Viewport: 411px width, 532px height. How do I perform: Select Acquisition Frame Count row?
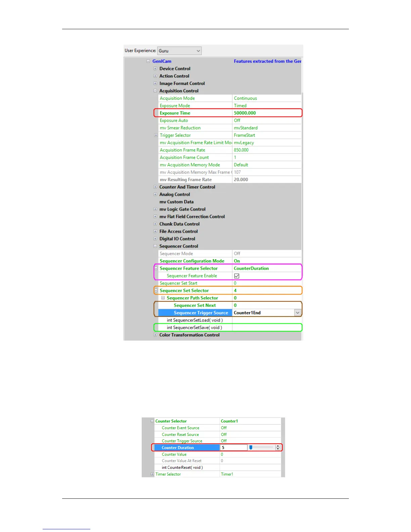(230, 157)
